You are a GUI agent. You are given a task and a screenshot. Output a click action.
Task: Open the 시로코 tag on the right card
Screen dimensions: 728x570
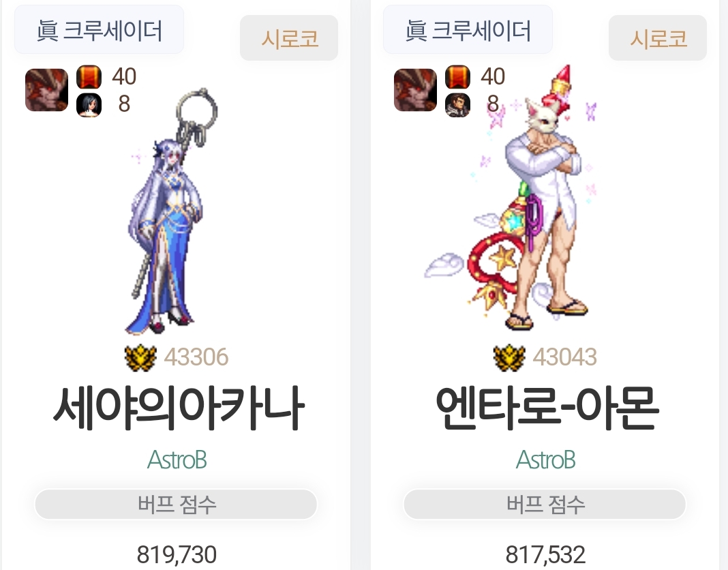657,37
